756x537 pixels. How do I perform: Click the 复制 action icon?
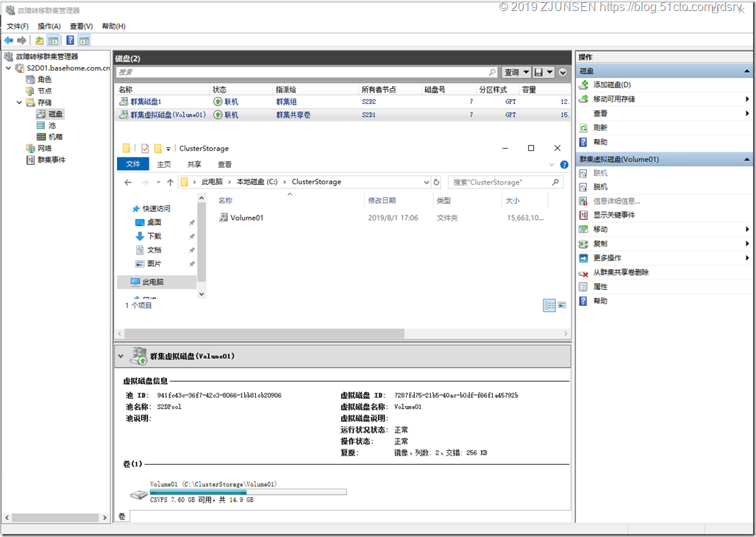click(x=583, y=243)
